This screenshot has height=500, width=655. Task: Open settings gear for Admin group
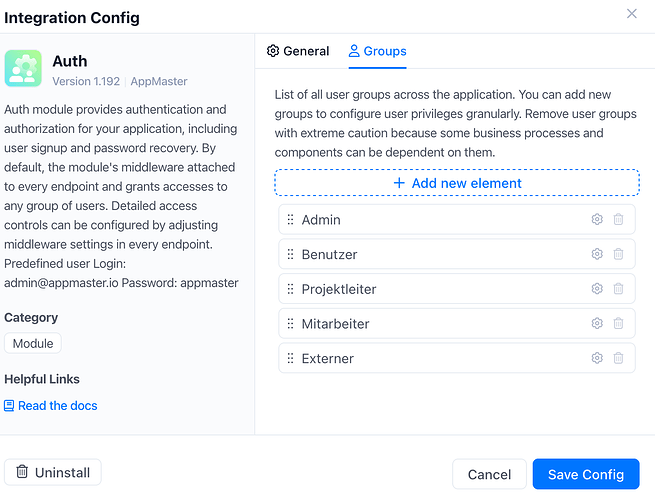(597, 219)
